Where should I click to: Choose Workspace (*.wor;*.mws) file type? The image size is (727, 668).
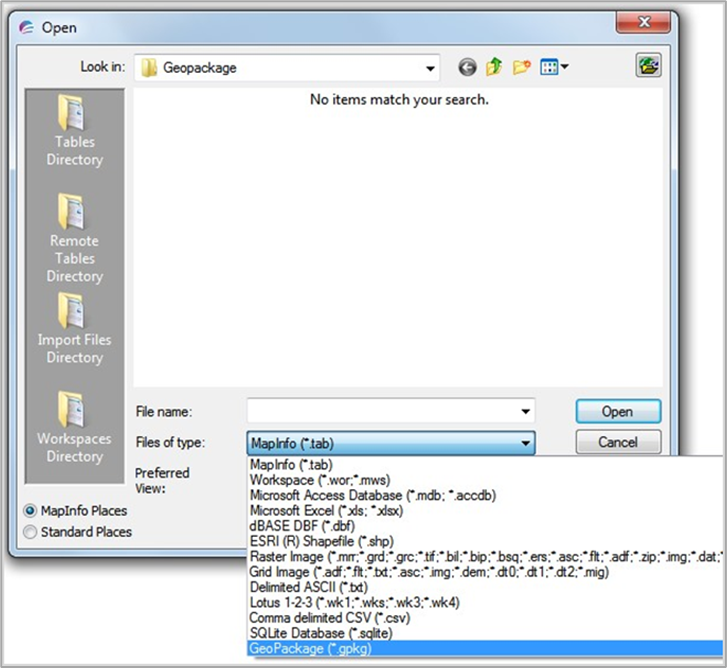click(485, 480)
